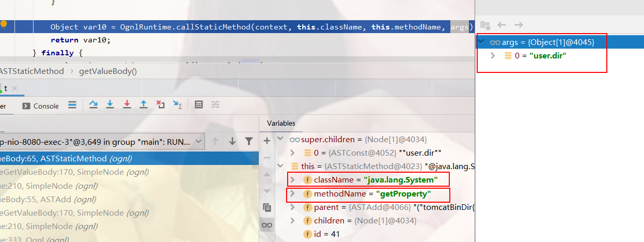Switch to the Console tab
The width and height of the screenshot is (644, 242).
[x=41, y=106]
